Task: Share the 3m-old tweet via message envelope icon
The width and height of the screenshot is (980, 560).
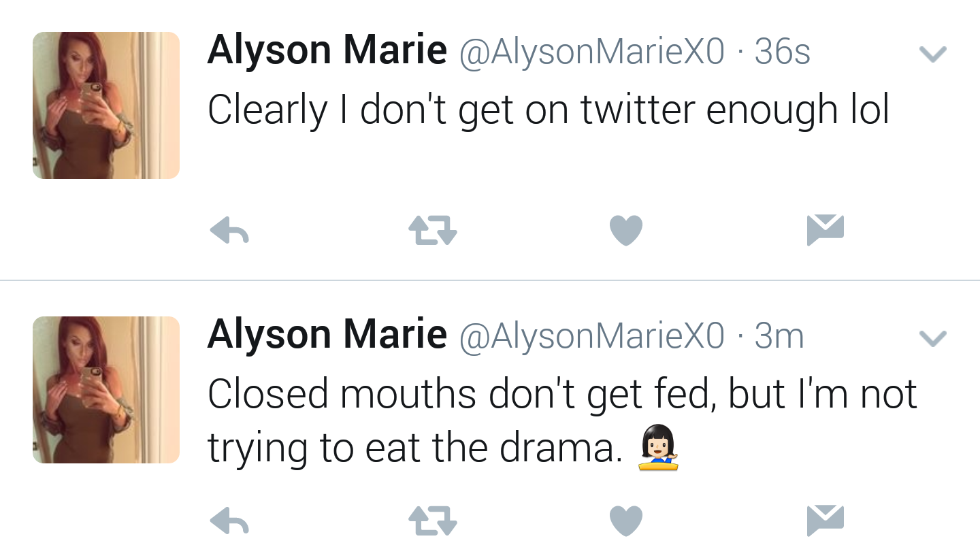Action: tap(825, 521)
